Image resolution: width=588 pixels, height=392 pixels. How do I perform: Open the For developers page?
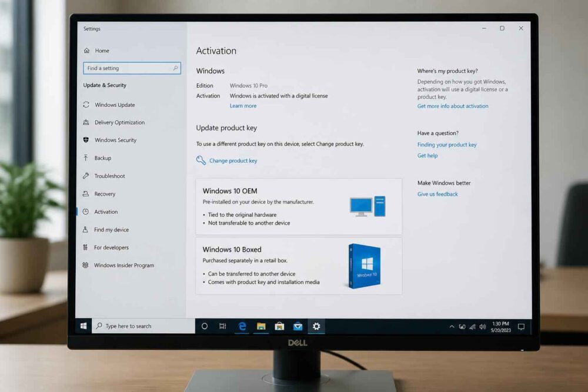(x=111, y=247)
